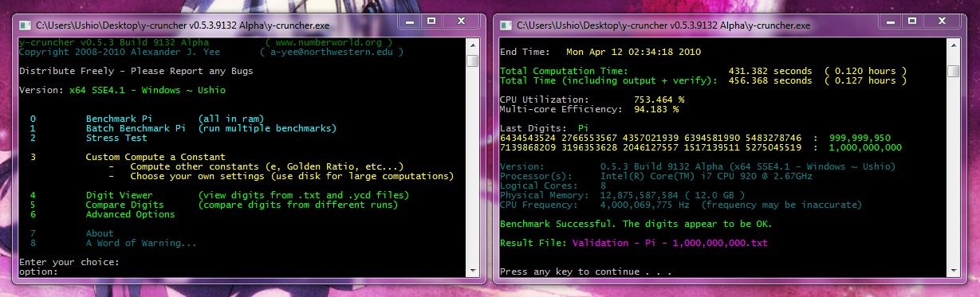Maximize the left y-cruncher console window
Image resolution: width=980 pixels, height=297 pixels.
pos(432,21)
